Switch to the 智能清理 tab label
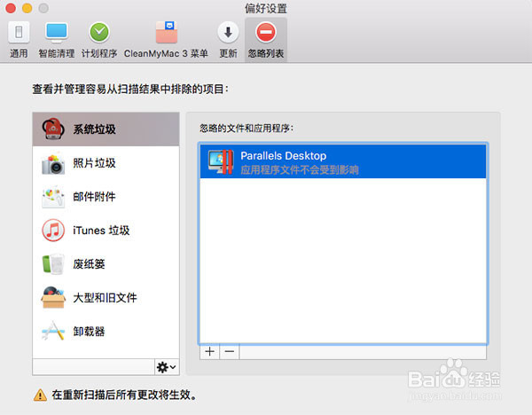The image size is (532, 415). click(x=57, y=53)
